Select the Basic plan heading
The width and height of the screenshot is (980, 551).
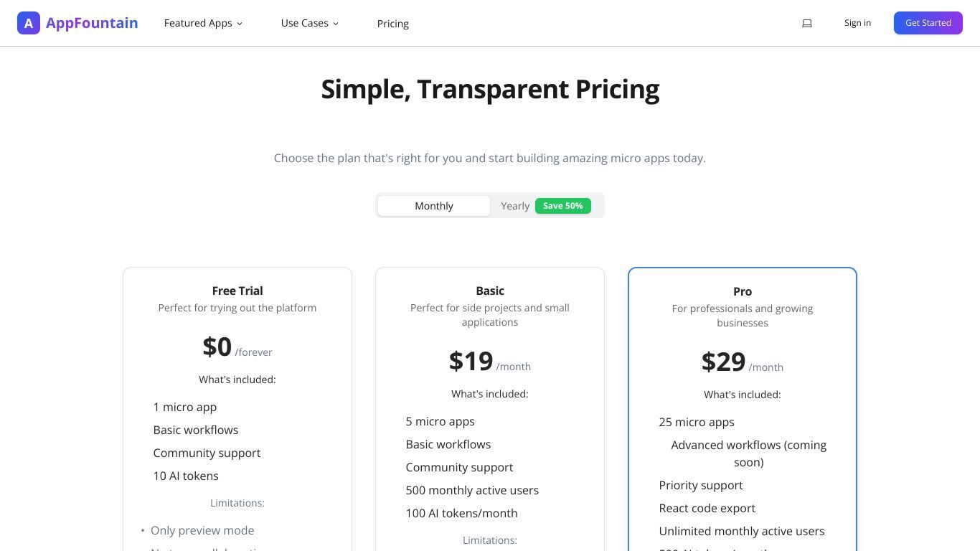coord(490,291)
